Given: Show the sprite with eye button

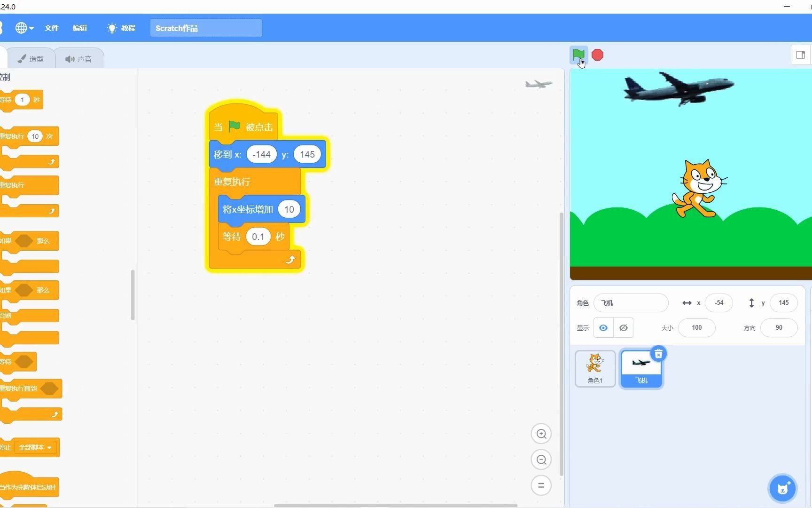Looking at the screenshot, I should pyautogui.click(x=603, y=328).
